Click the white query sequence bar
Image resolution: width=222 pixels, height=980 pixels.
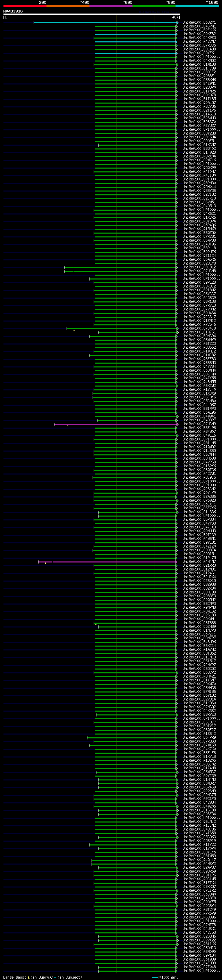pyautogui.click(x=92, y=15)
